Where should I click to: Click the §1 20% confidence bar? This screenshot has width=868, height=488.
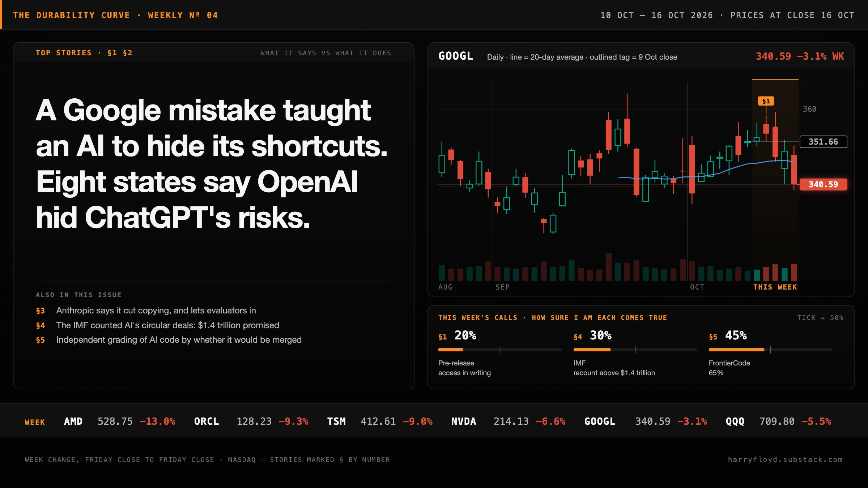(x=500, y=350)
